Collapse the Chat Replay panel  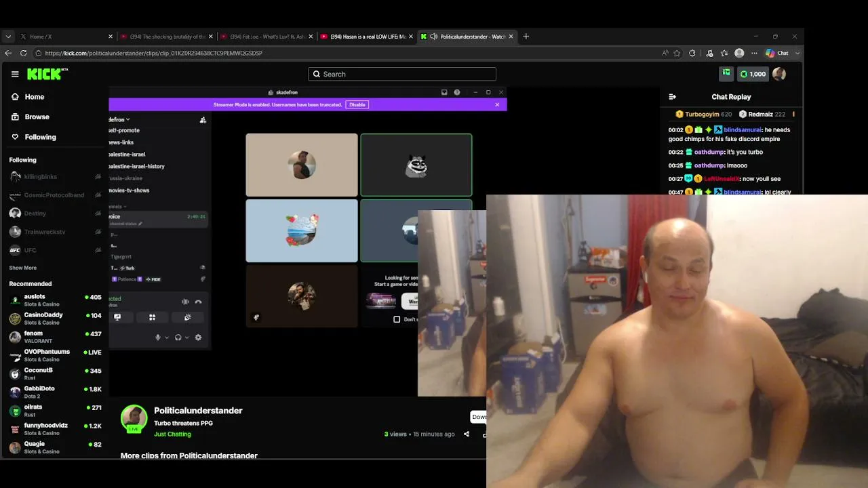coord(672,97)
